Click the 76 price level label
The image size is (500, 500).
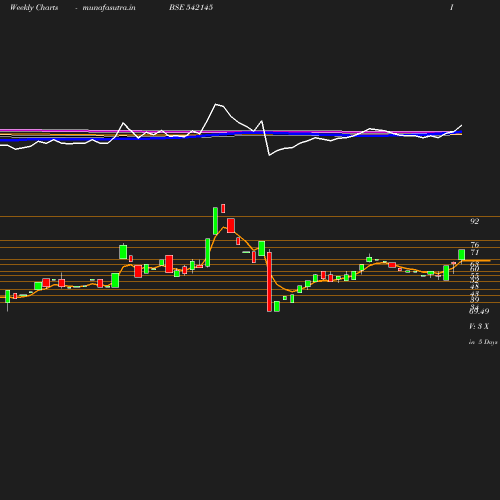475,245
